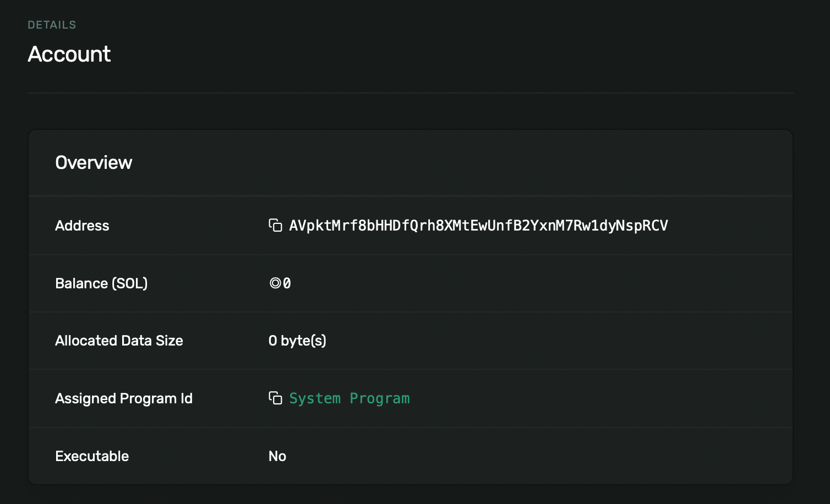The width and height of the screenshot is (830, 504).
Task: Select the Assigned Program Id label
Action: (x=123, y=398)
